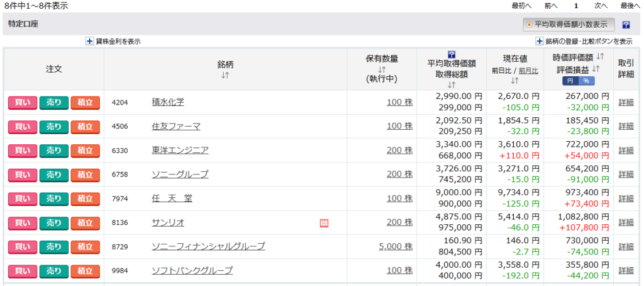The width and height of the screenshot is (644, 286).
Task: Sort by 時価評価額 using the arrows icon
Action: click(x=600, y=57)
